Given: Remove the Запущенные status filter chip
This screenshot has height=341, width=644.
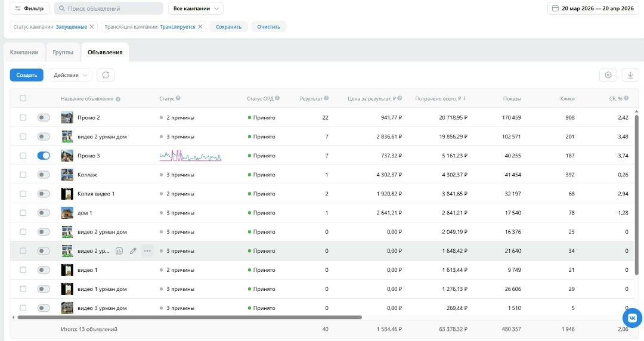Looking at the screenshot, I should (92, 27).
